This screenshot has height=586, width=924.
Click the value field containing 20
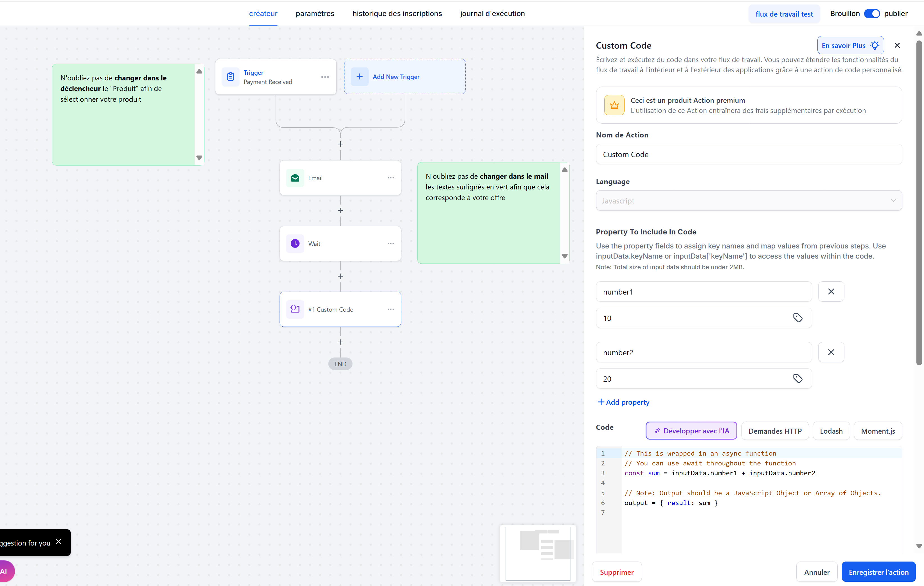tap(704, 379)
